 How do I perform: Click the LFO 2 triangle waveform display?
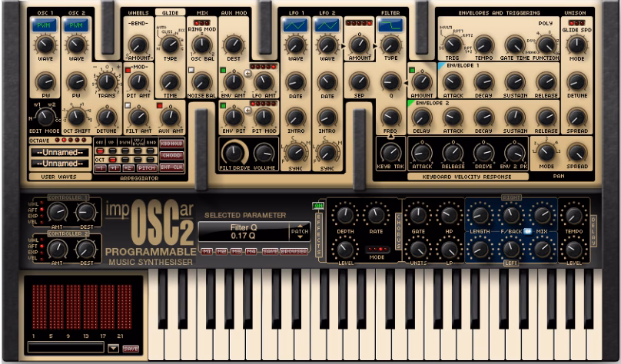point(327,25)
